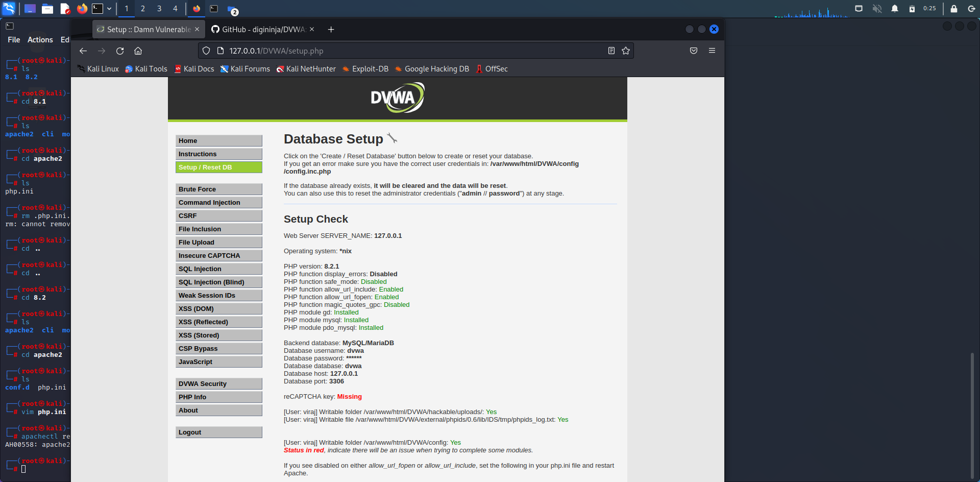Open the DVWA Security page

tap(218, 383)
